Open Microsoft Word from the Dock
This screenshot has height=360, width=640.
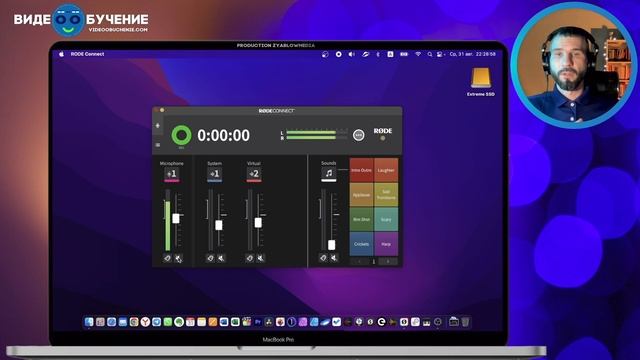point(224,322)
